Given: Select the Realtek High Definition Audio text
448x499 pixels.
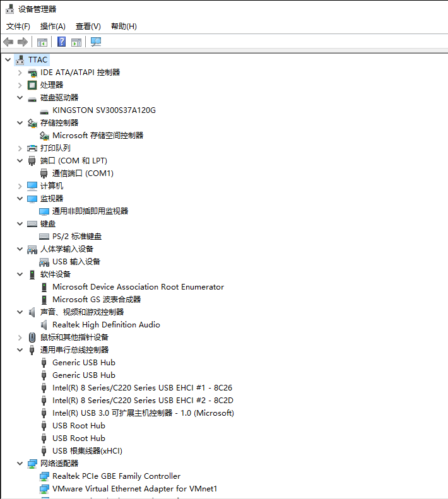Looking at the screenshot, I should (107, 325).
